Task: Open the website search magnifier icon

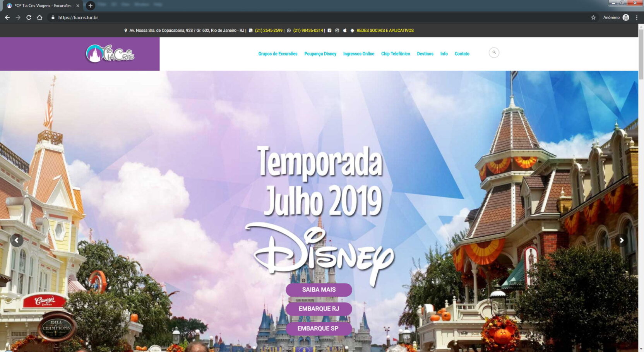Action: pyautogui.click(x=494, y=53)
